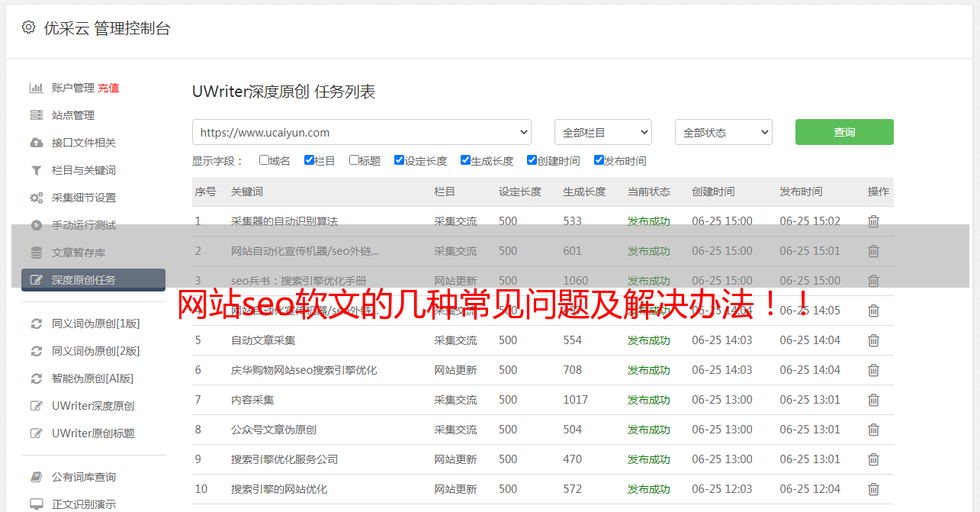
Task: Click the monitor icon for 正文识别演示
Action: (x=36, y=504)
